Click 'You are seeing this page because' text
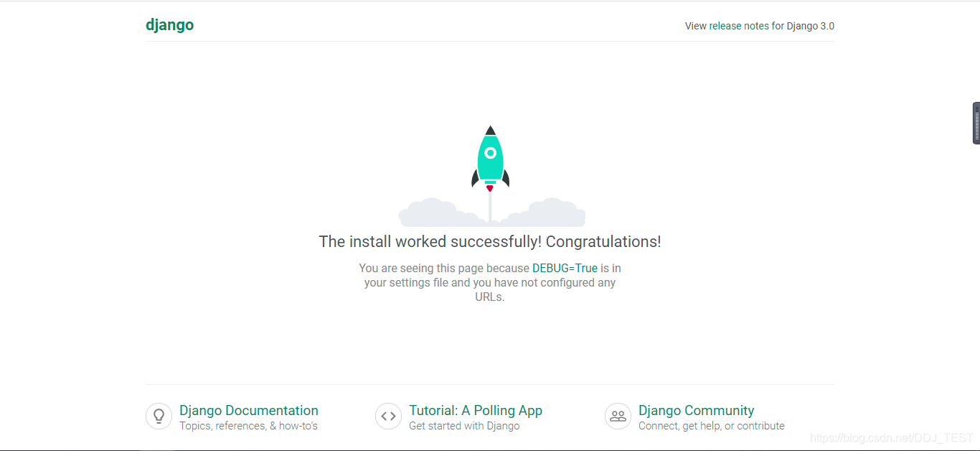980x451 pixels. pyautogui.click(x=444, y=268)
